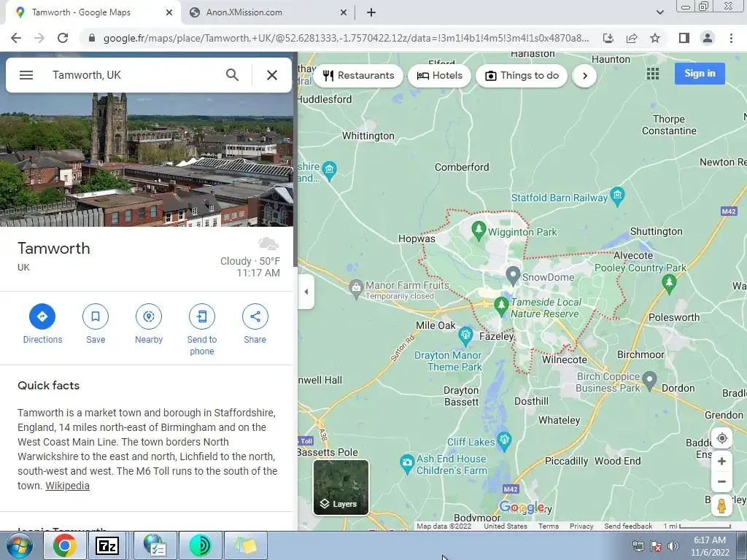
Task: Click the browser share icon
Action: pos(632,38)
